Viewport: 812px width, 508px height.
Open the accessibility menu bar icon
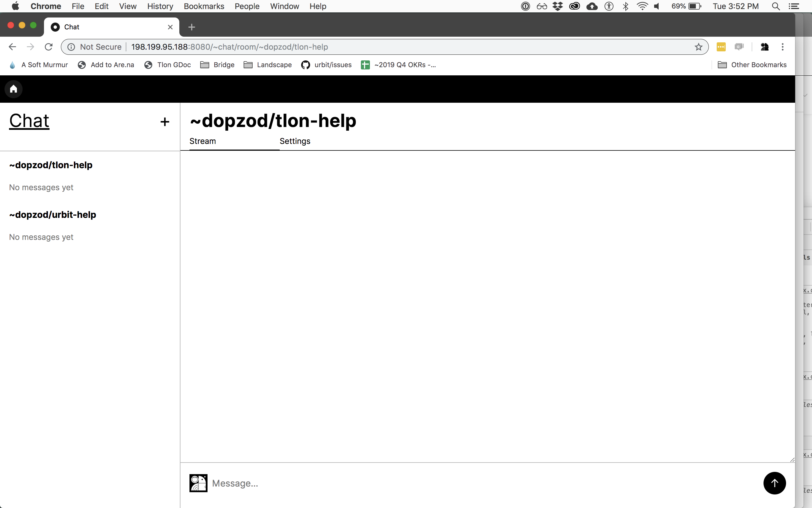[609, 6]
